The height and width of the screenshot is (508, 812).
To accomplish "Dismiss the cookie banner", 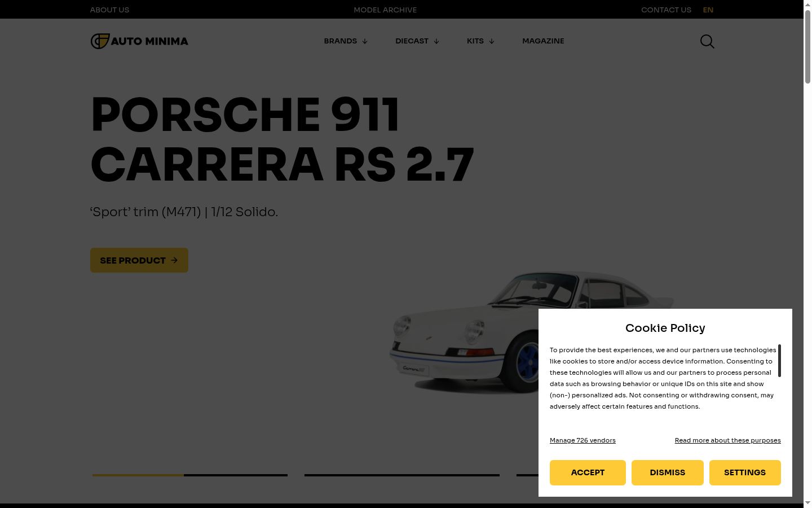I will (668, 472).
